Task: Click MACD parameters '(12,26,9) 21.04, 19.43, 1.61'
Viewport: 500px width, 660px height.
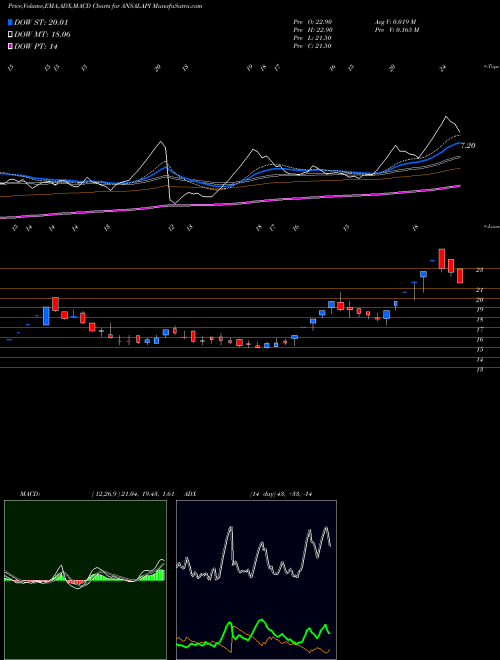Action: tap(133, 494)
